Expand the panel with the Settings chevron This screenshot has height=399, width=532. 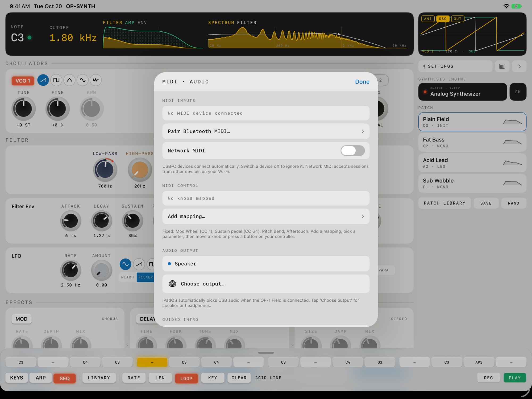(519, 66)
